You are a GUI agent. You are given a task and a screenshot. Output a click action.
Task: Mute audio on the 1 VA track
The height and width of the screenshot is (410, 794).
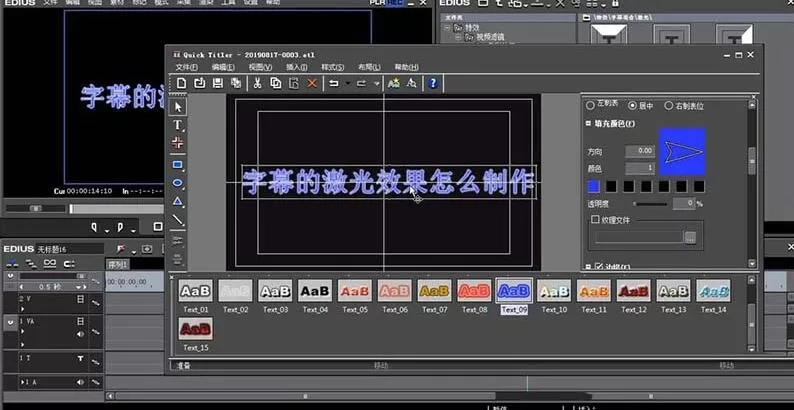click(x=80, y=334)
